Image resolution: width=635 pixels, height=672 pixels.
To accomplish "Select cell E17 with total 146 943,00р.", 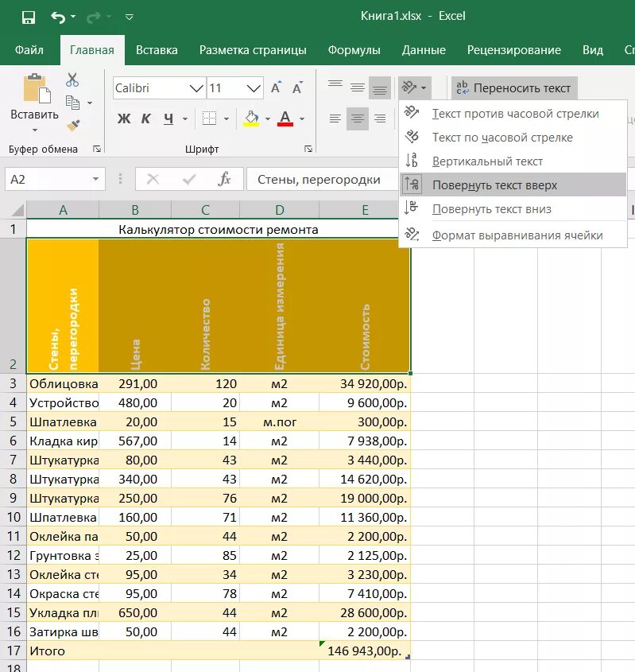I will point(365,651).
